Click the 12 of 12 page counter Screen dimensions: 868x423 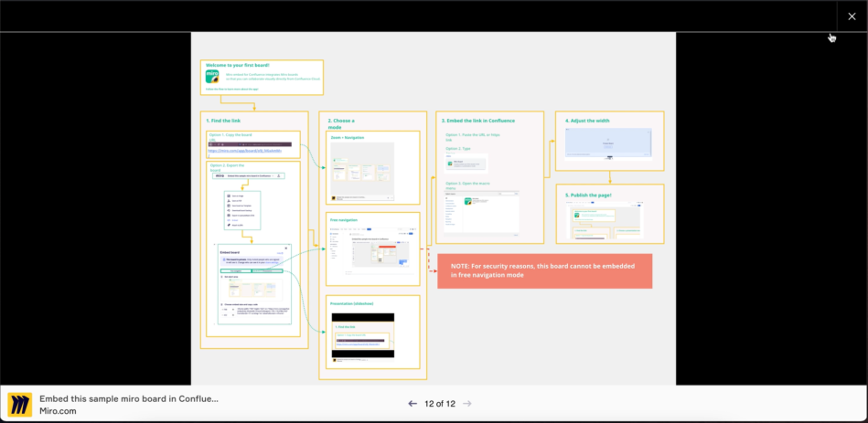coord(440,404)
